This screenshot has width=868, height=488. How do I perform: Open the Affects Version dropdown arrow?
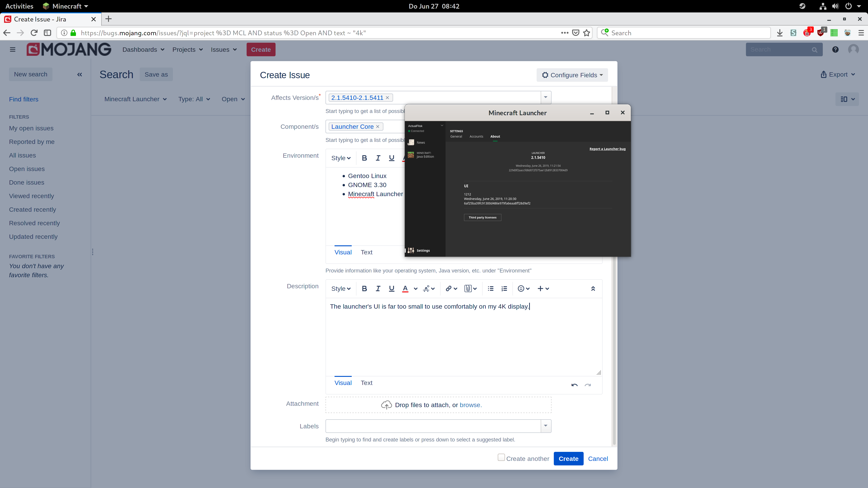tap(545, 97)
